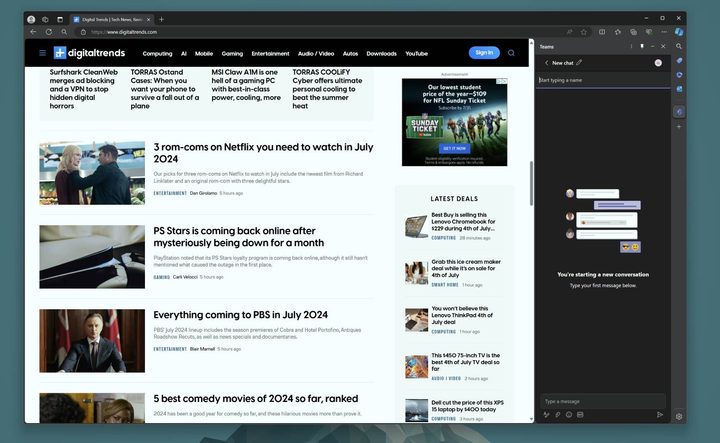Click the Type a message box

tap(603, 402)
